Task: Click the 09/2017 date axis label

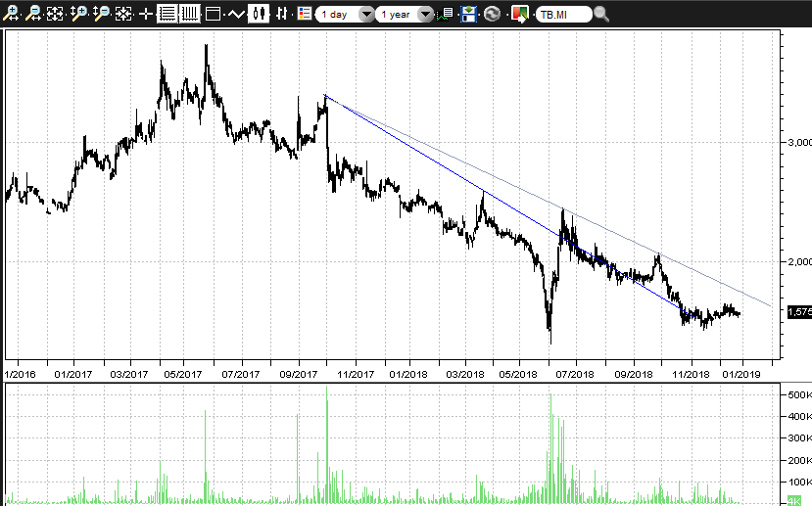Action: 299,374
